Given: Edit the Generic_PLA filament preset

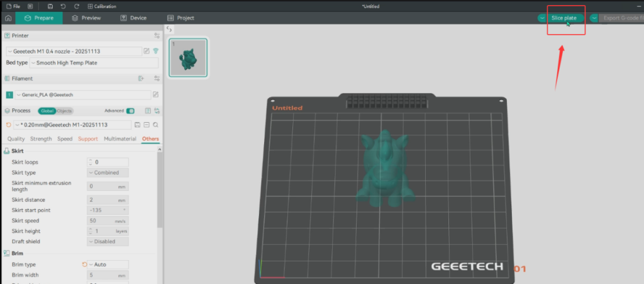Looking at the screenshot, I should coord(155,94).
